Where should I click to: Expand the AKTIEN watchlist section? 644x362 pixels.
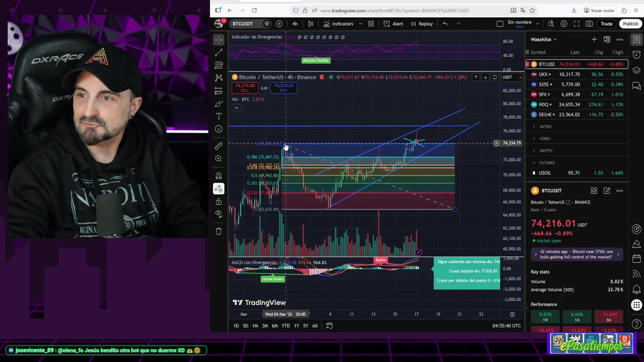pyautogui.click(x=577, y=127)
